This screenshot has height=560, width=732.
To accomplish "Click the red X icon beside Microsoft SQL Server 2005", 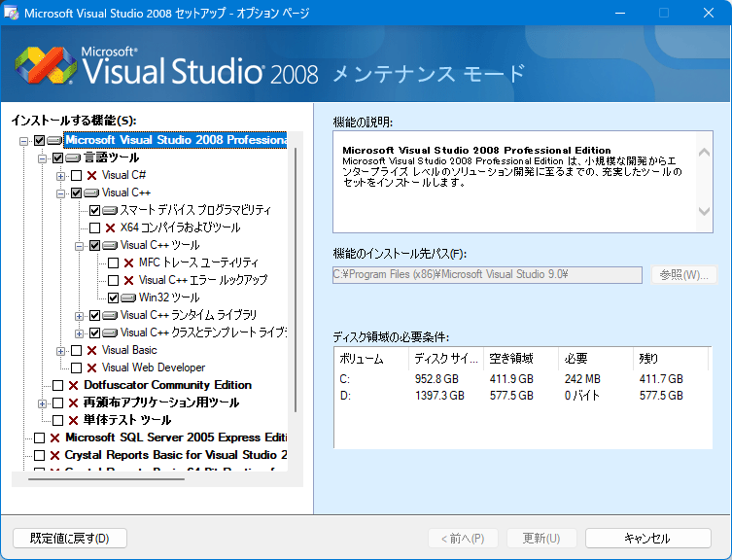I will pos(55,438).
